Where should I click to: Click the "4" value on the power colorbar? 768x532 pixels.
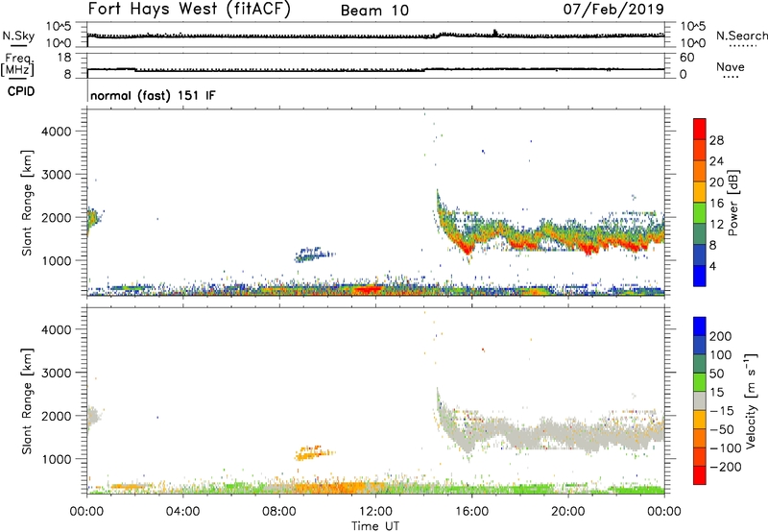click(712, 266)
